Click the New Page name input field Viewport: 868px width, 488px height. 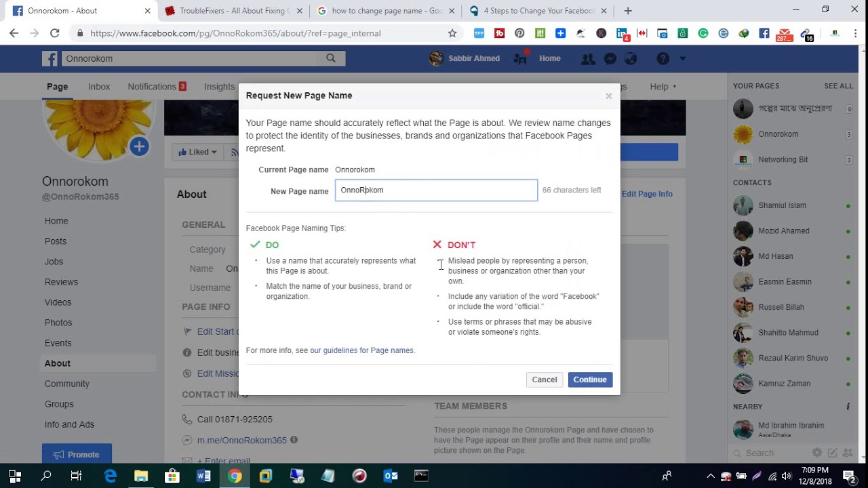436,190
